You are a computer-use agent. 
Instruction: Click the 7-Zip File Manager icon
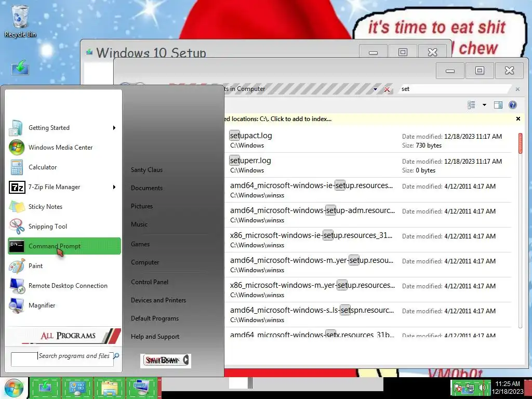17,187
